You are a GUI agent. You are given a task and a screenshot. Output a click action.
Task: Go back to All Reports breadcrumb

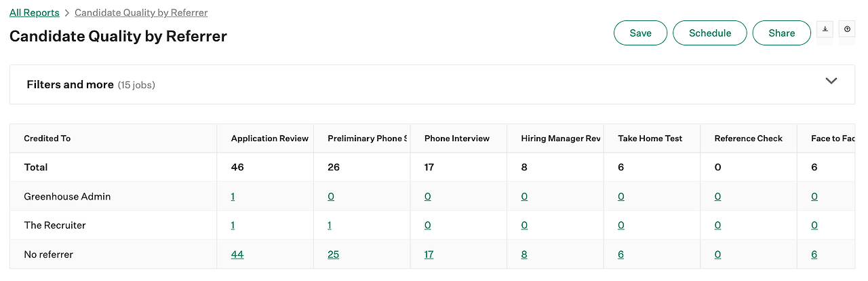click(35, 13)
